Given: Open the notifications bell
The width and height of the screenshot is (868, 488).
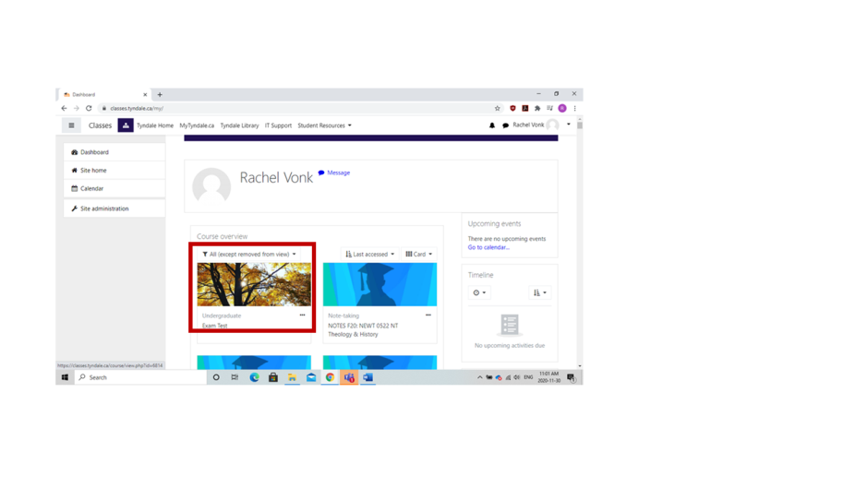Looking at the screenshot, I should [492, 125].
